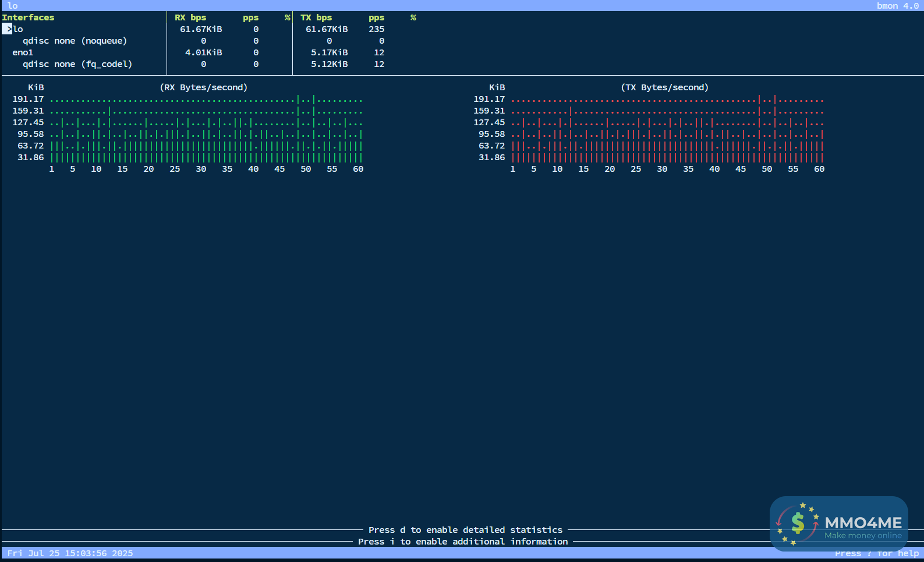This screenshot has width=924, height=562.
Task: Click the 191.17 label on TX graph
Action: [489, 99]
